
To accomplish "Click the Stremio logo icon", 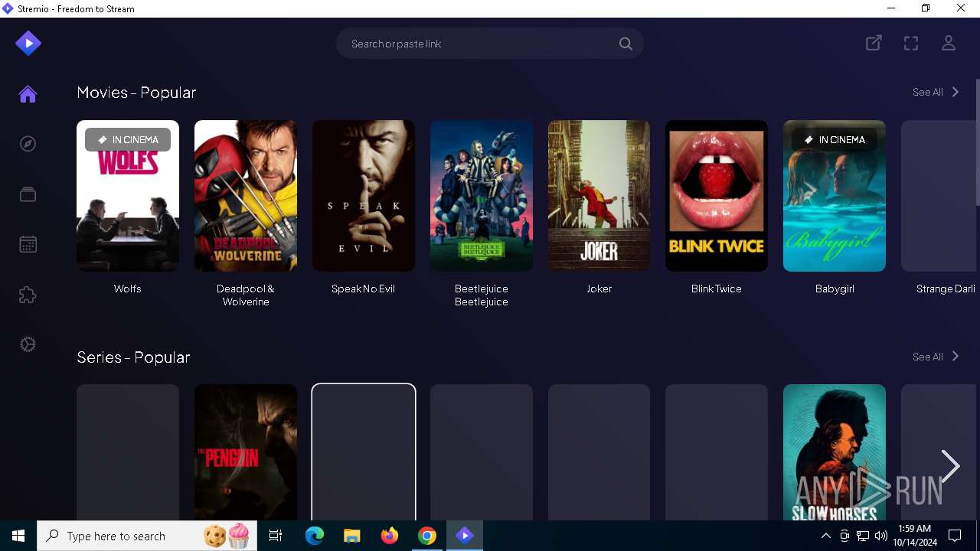I will point(28,44).
